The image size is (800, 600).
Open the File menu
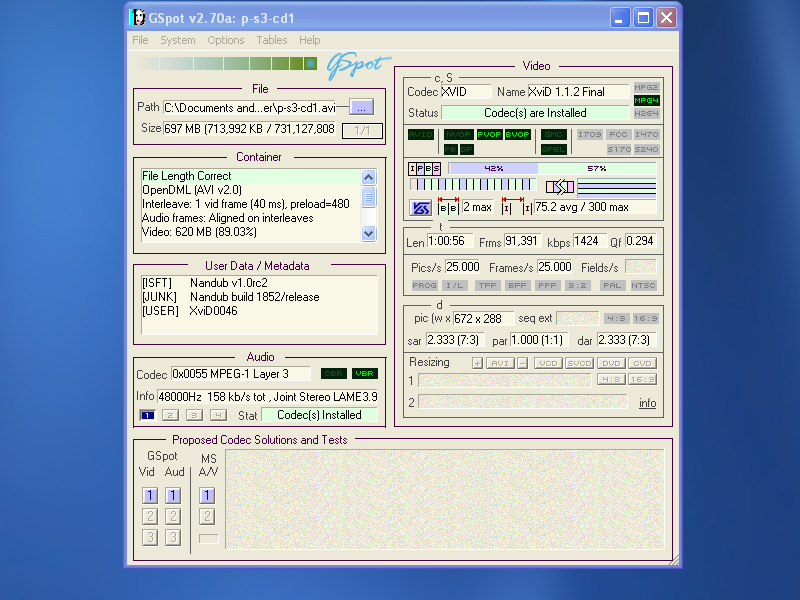coord(140,40)
